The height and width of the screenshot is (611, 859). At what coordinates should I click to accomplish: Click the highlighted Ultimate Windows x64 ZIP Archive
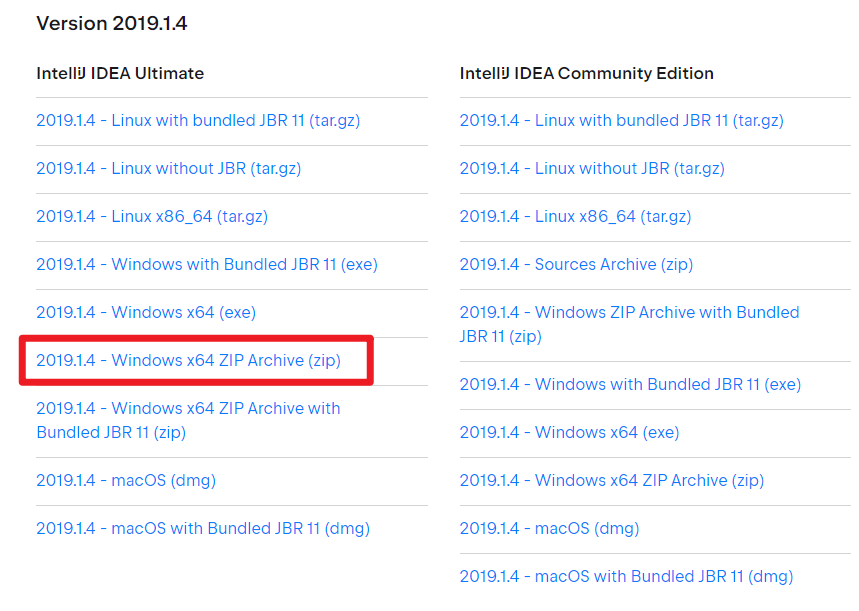click(x=188, y=361)
